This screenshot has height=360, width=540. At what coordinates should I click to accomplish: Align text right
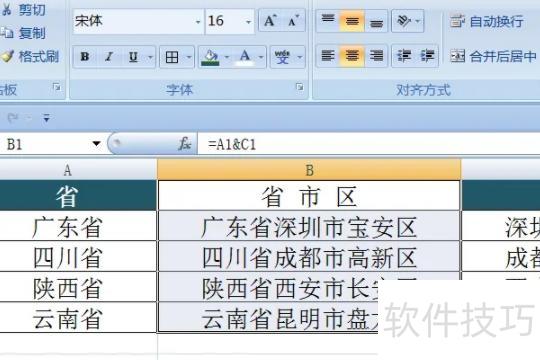click(376, 56)
